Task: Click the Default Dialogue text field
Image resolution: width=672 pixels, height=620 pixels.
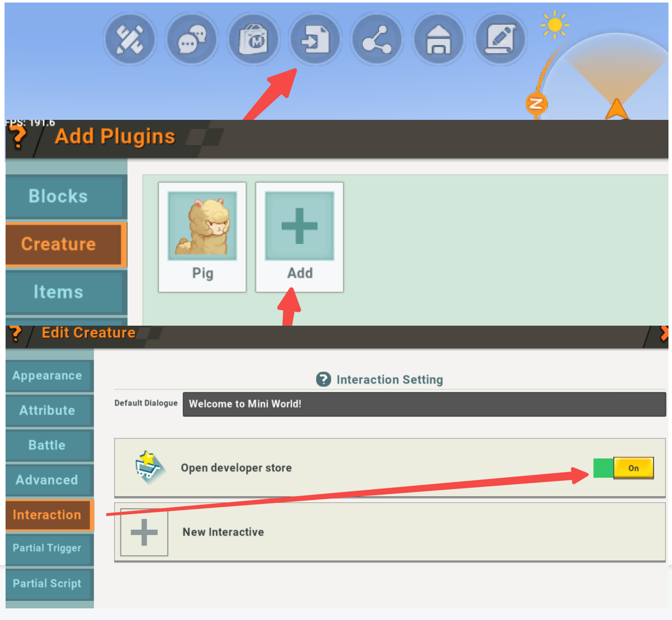Action: tap(424, 404)
